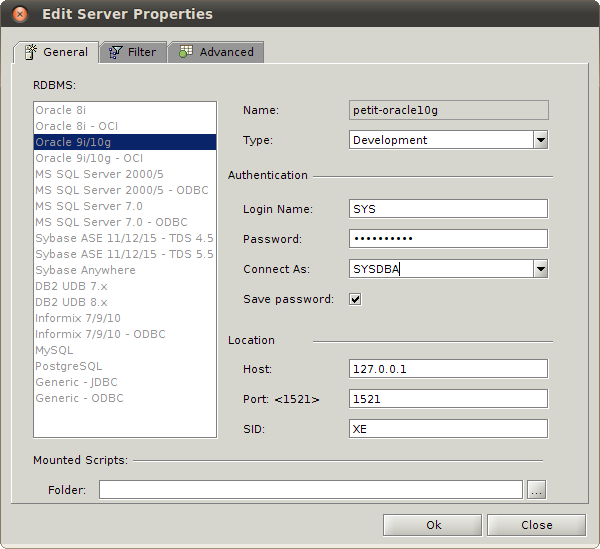Viewport: 600px width, 549px height.
Task: Click the Name field petit-oracle10g
Action: pyautogui.click(x=448, y=110)
